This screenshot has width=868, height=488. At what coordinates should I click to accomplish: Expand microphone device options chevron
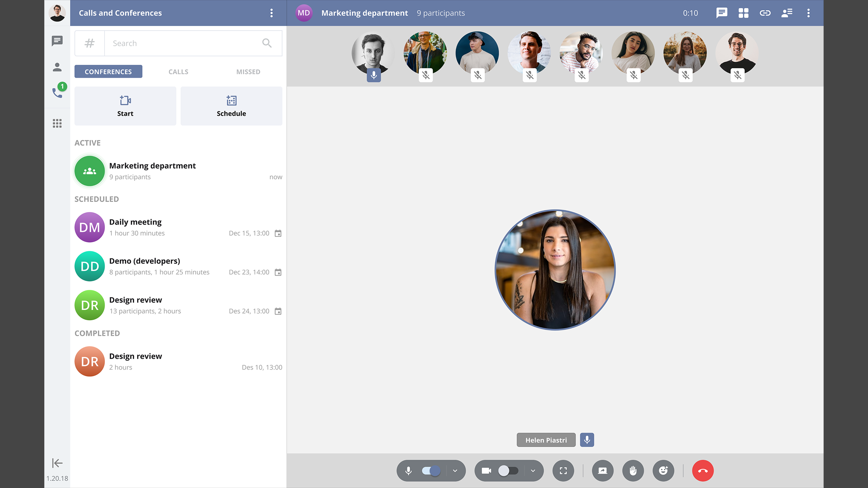click(x=455, y=471)
